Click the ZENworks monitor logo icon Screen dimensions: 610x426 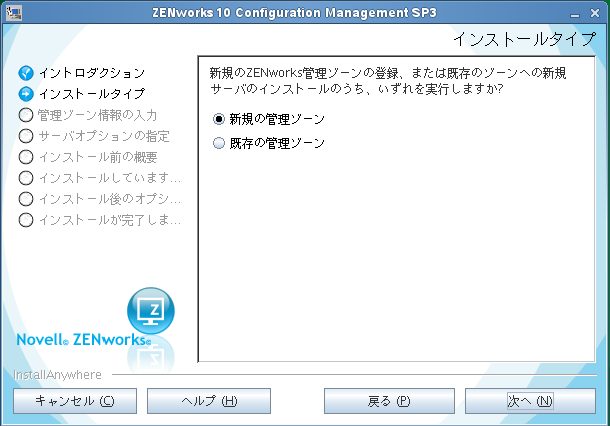click(x=151, y=310)
